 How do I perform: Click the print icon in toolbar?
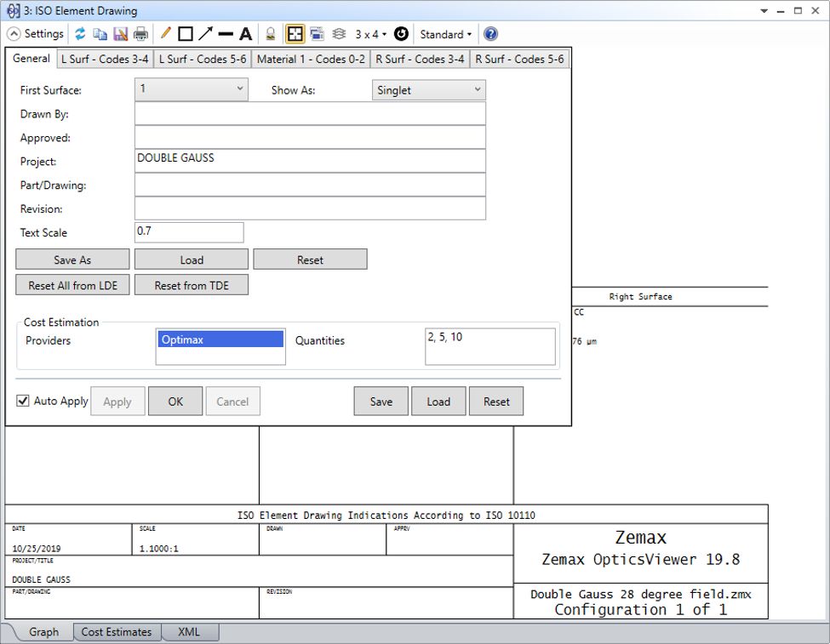click(x=140, y=34)
